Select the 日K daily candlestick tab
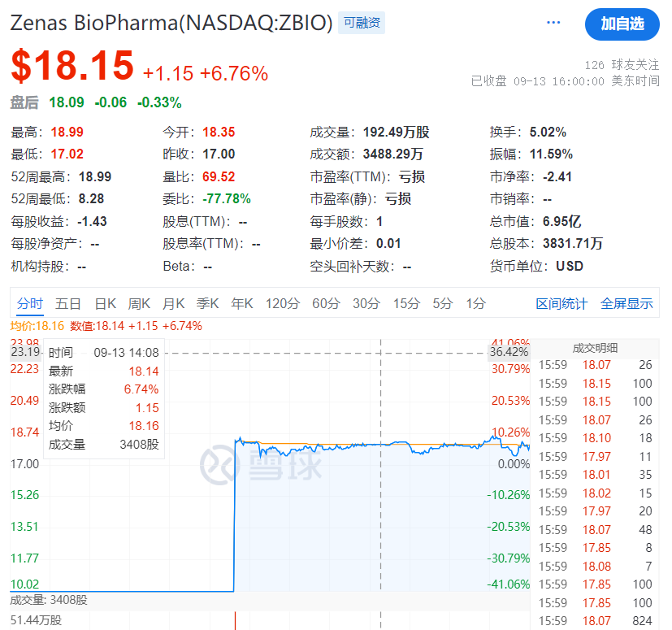This screenshot has width=672, height=630. point(104,302)
